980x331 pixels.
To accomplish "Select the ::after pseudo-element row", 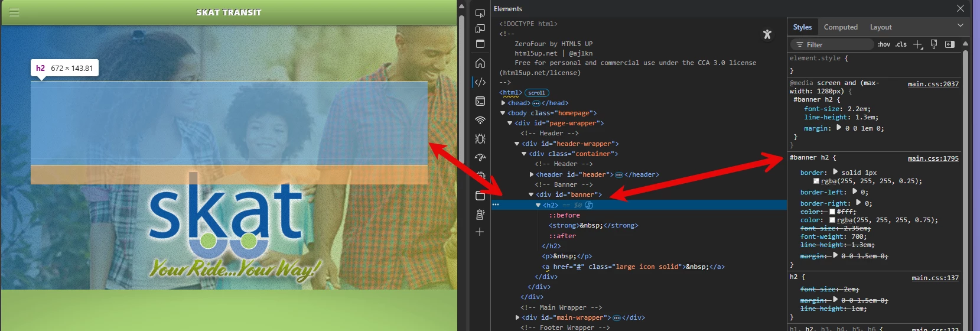I will point(562,236).
